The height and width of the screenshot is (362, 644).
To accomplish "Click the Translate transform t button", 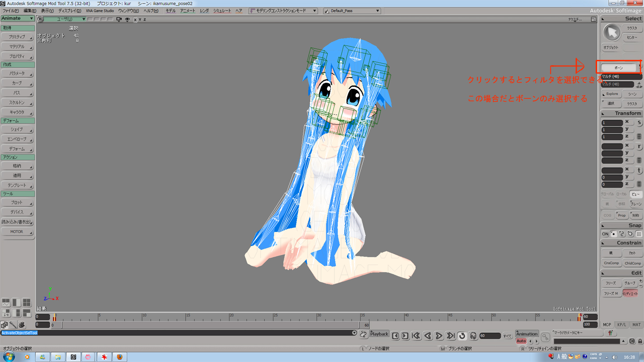I will tap(639, 171).
